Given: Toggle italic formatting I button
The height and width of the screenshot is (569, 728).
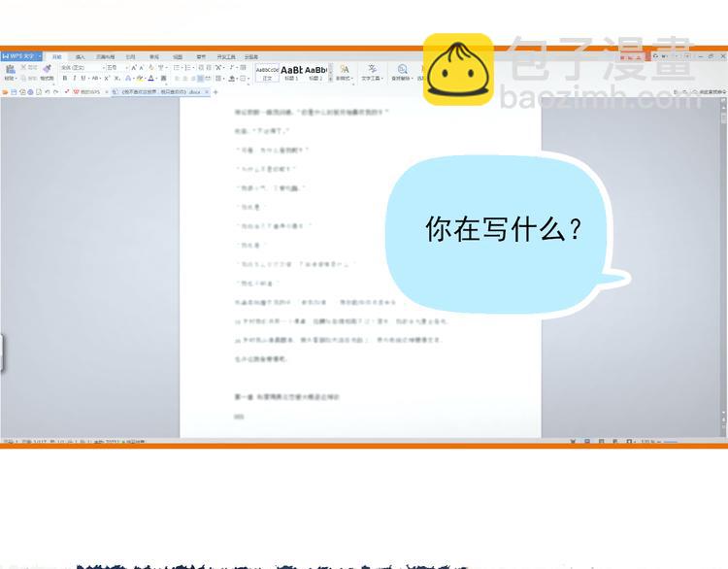Looking at the screenshot, I should coord(75,78).
